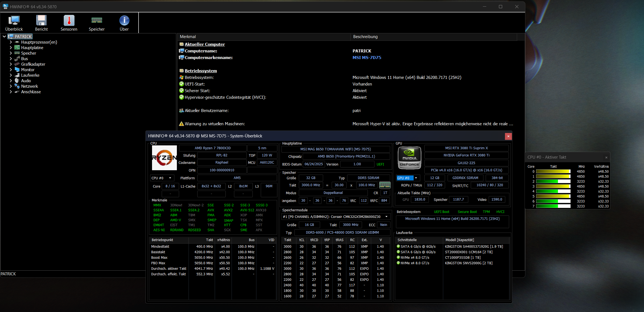
Task: Expand the Grafikadapter tree node
Action: [x=11, y=64]
